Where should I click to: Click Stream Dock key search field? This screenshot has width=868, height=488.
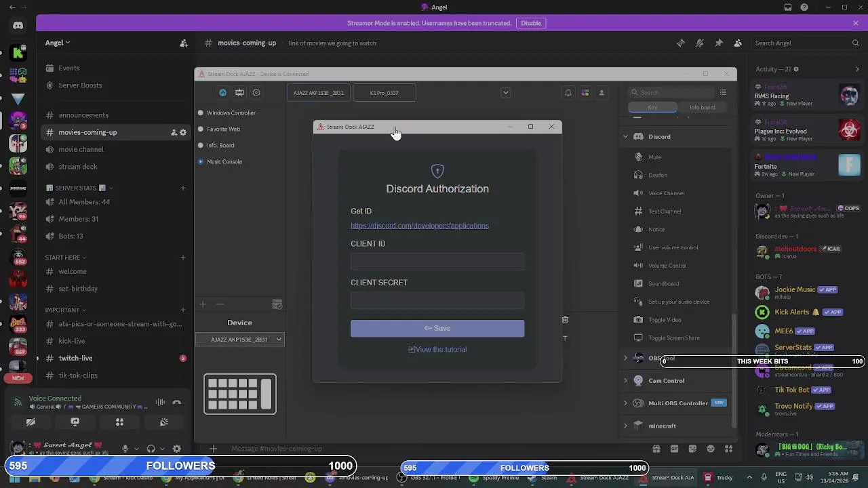click(671, 92)
